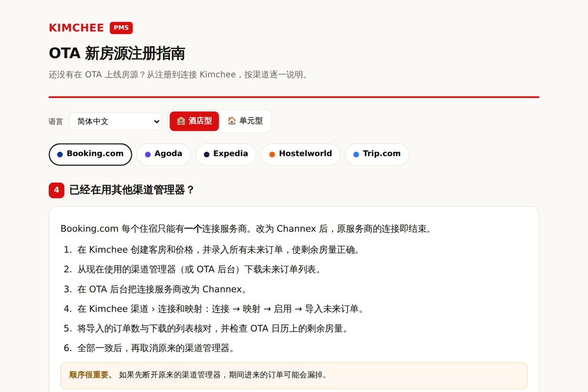The width and height of the screenshot is (588, 392).
Task: Click heading 已经在用其他渠道管理器？
Action: point(132,190)
